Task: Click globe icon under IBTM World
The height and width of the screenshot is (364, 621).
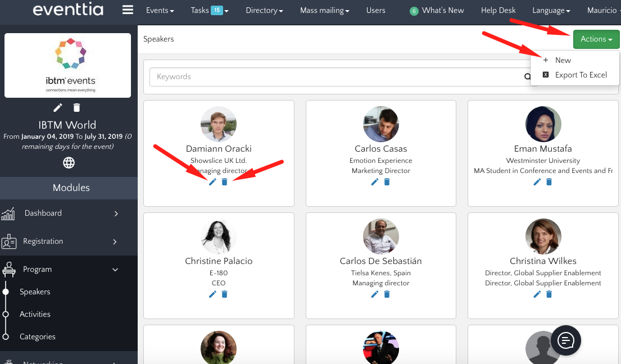Action: point(69,163)
